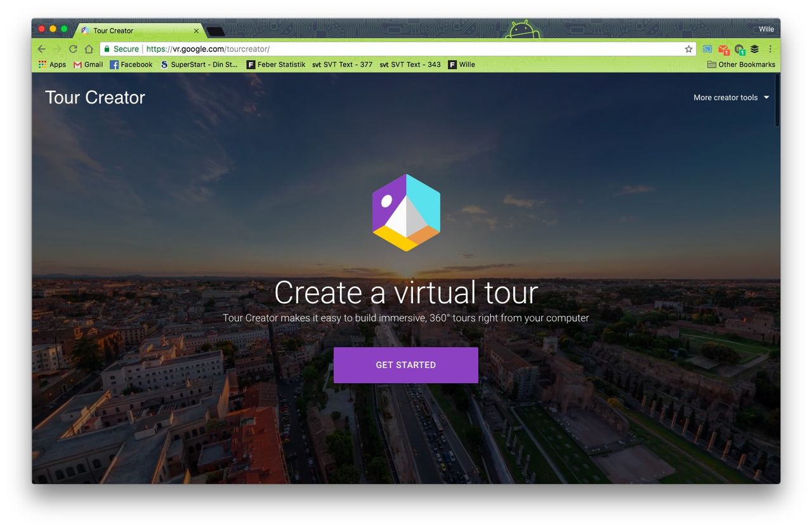Select the Tour Creator browser tab
This screenshot has height=529, width=812.
pos(140,30)
